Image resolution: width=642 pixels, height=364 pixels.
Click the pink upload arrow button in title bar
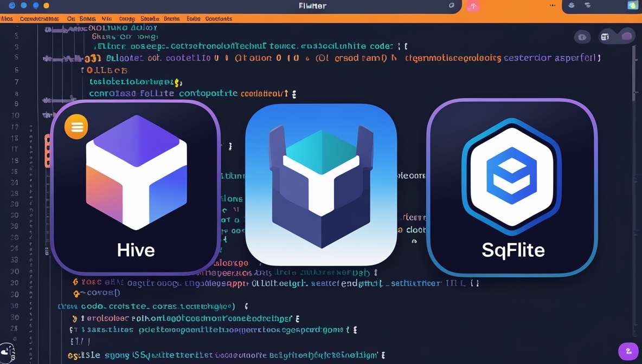tap(473, 6)
